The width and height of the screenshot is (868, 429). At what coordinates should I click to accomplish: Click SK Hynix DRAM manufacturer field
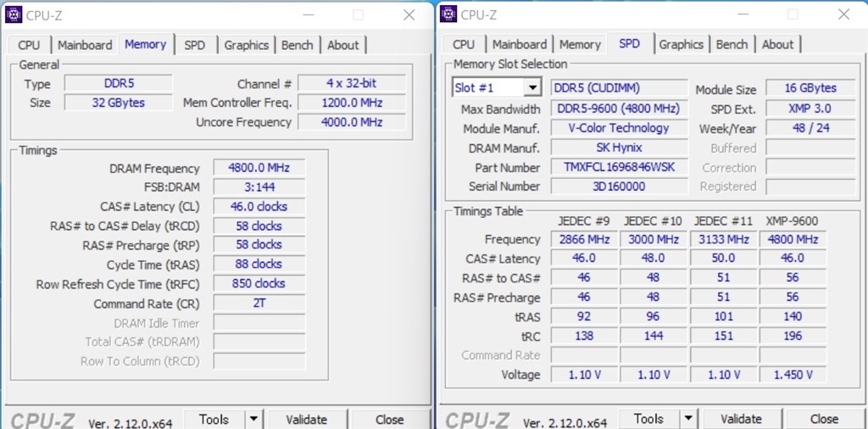[619, 148]
